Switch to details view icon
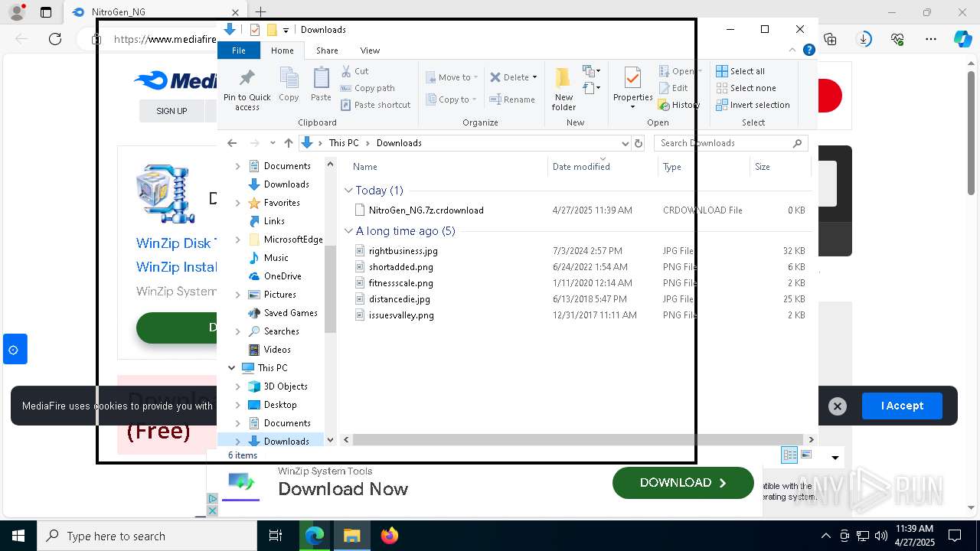 pyautogui.click(x=789, y=455)
